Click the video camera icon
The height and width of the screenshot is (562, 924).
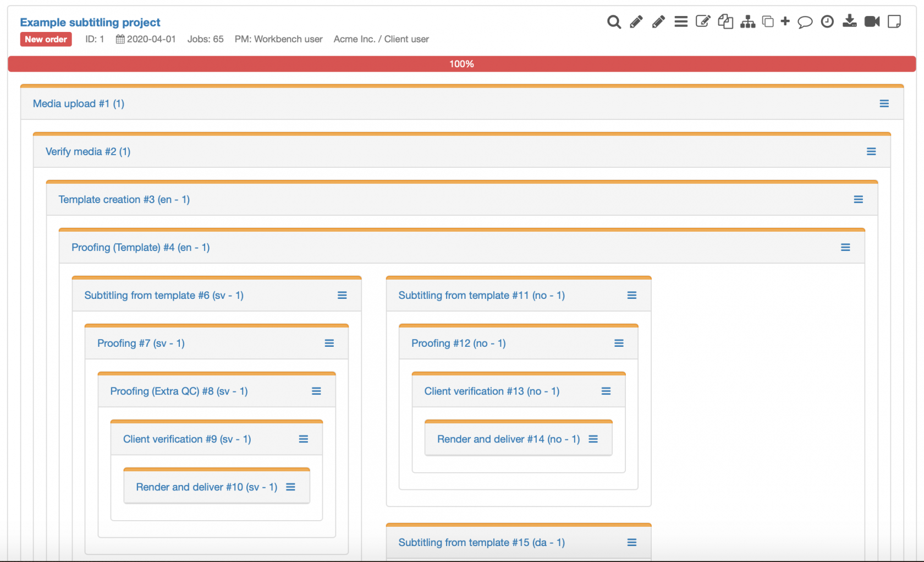(872, 22)
